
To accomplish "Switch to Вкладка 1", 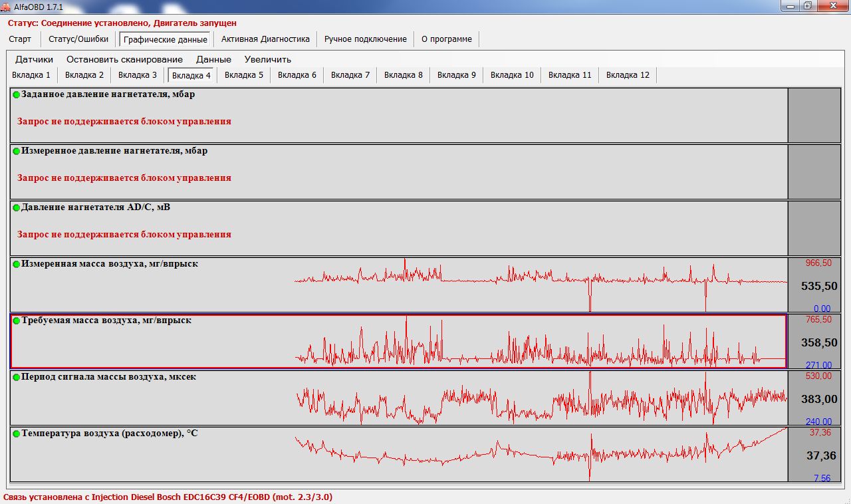I will point(31,75).
